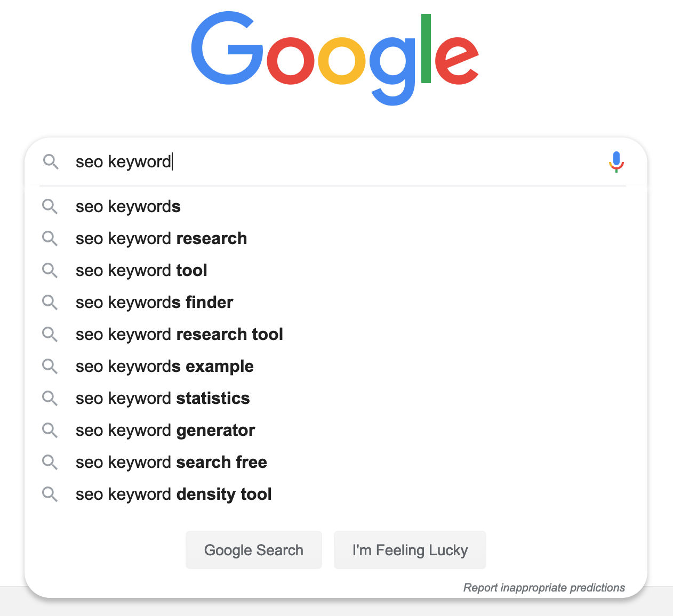
Task: Choose 'seo keywords example' suggestion
Action: (164, 366)
